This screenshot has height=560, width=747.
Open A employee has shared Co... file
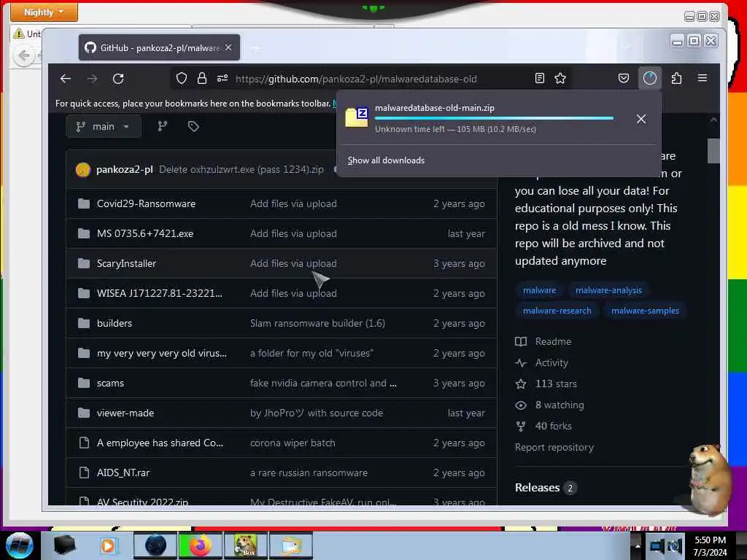click(160, 443)
